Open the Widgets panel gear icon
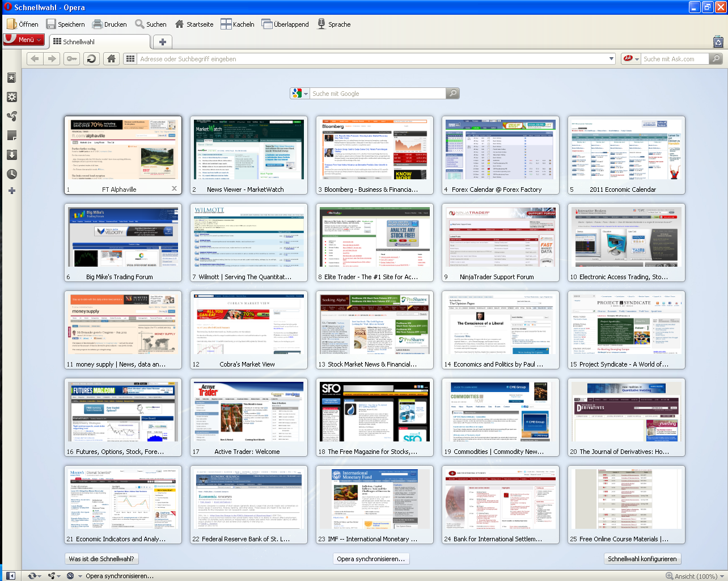The image size is (728, 581). (x=11, y=97)
